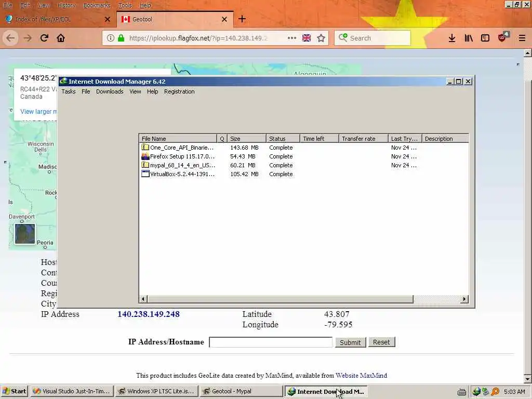Open a new browser tab
Image resolution: width=532 pixels, height=399 pixels.
[242, 19]
